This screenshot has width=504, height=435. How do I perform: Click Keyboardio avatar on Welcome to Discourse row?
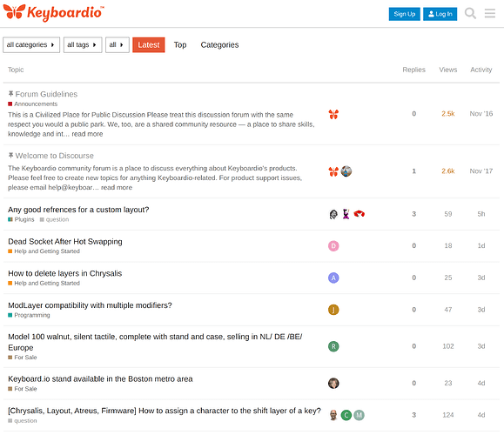(x=333, y=171)
